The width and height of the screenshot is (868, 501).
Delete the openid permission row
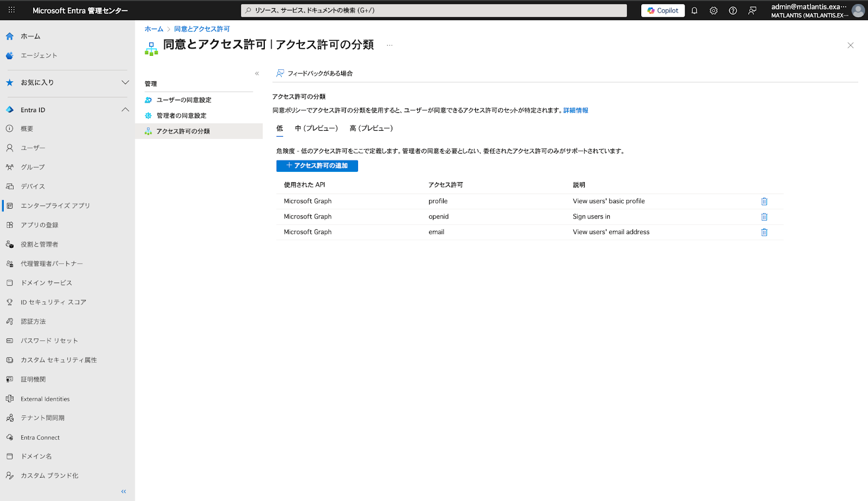(x=764, y=217)
